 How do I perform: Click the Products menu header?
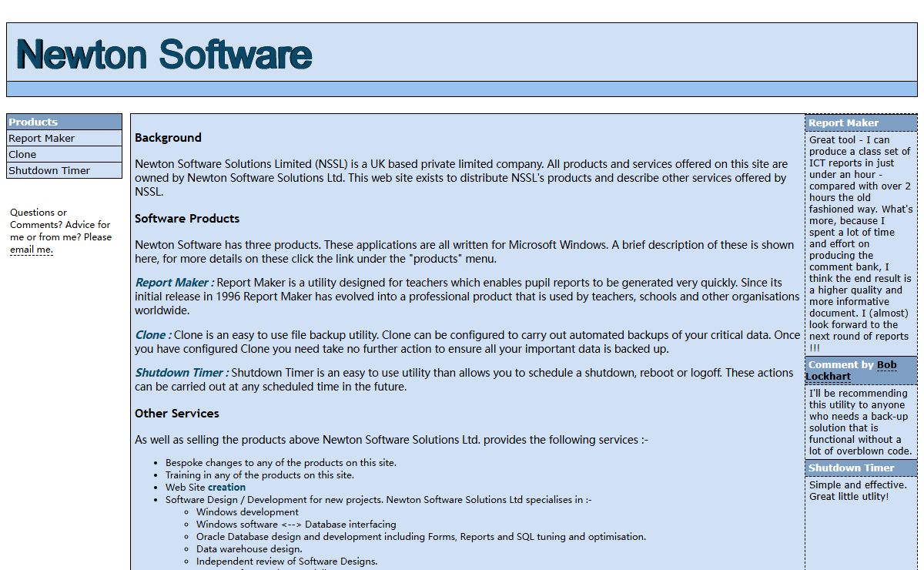pos(64,122)
